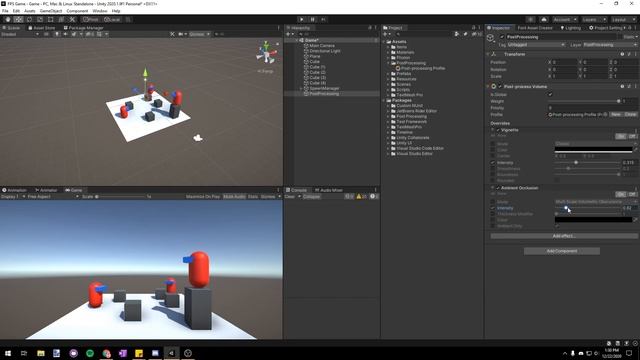This screenshot has width=640, height=360.
Task: Open Tag dropdown in Inspector
Action: click(536, 45)
